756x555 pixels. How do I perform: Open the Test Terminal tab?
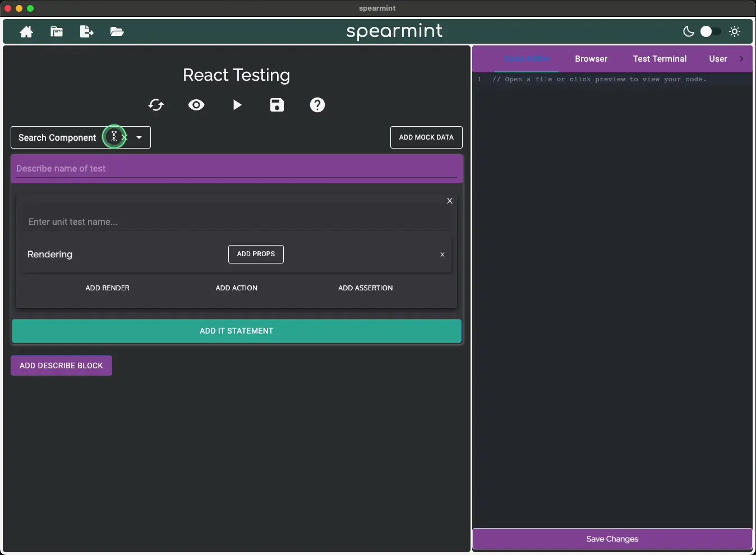[660, 59]
